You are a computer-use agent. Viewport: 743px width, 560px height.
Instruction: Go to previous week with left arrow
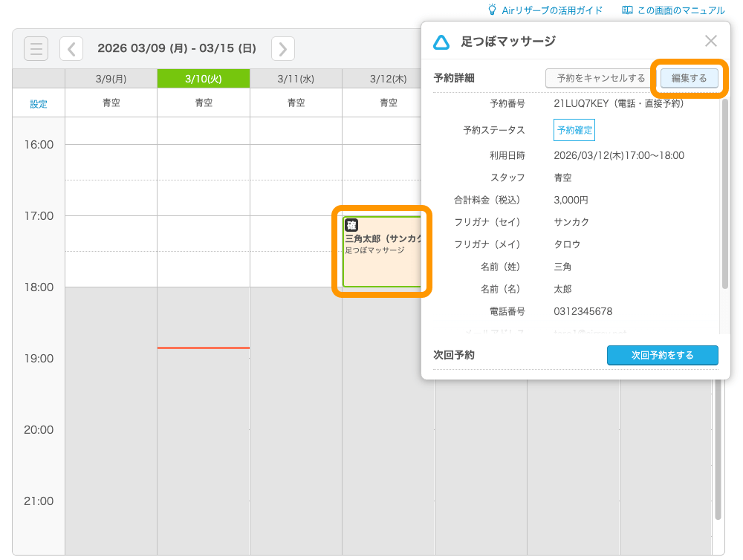[x=71, y=48]
